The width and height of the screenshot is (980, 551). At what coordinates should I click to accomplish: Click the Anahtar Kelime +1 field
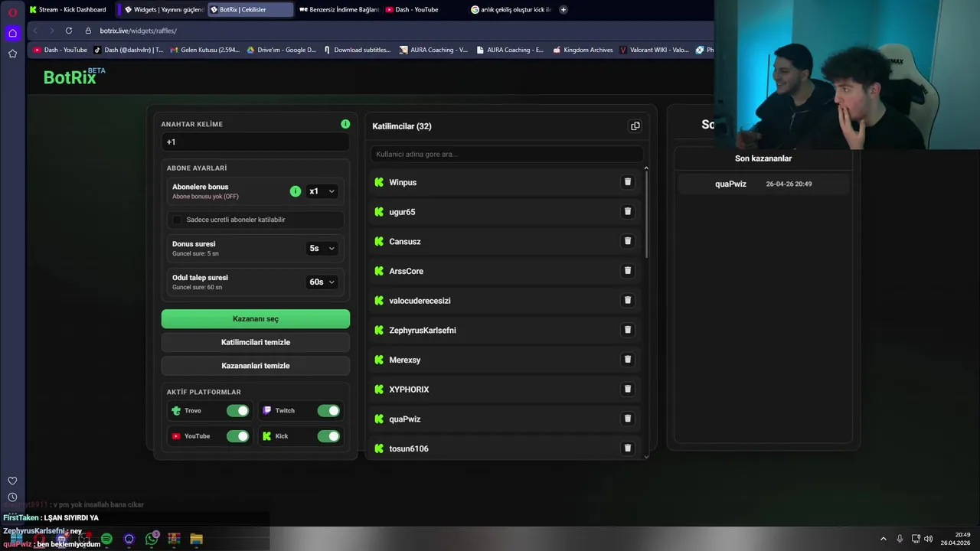256,142
